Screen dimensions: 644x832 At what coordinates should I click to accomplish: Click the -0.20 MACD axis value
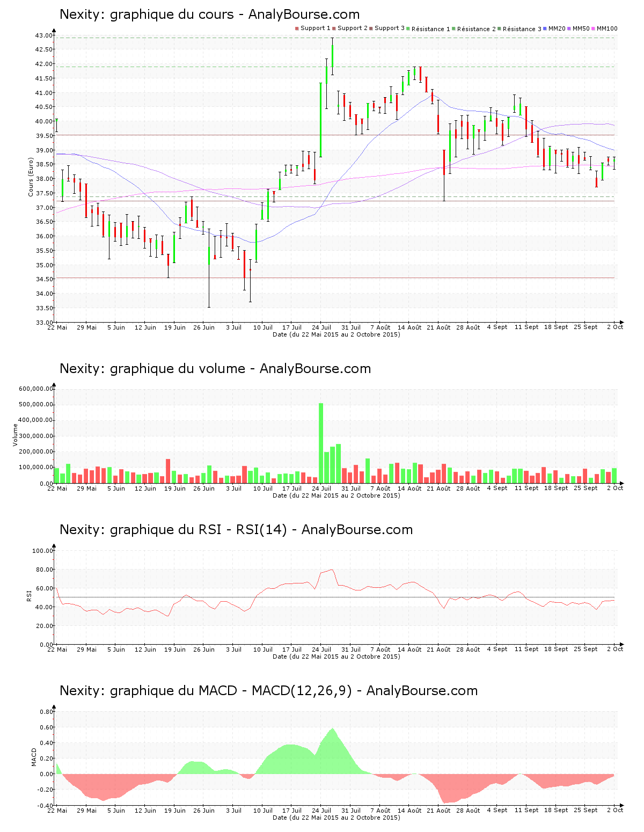(45, 790)
